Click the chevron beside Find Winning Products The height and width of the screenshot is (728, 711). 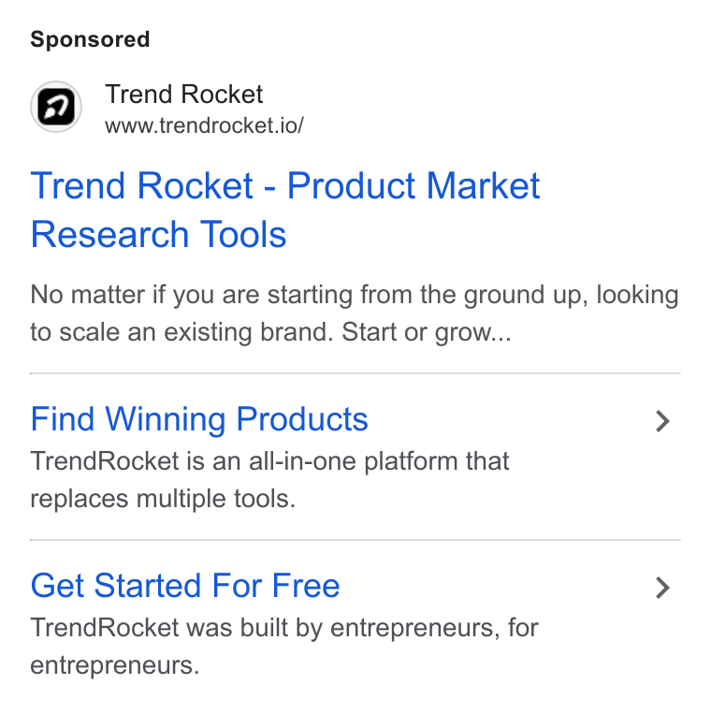click(662, 422)
